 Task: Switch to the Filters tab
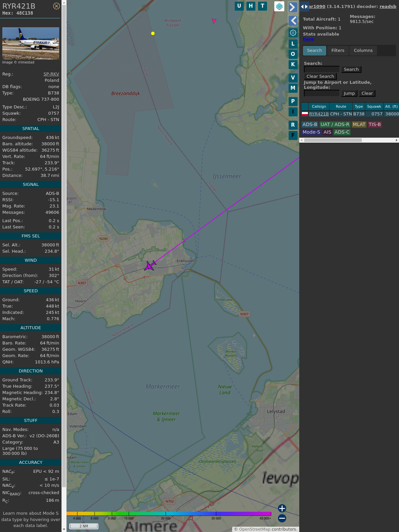[x=337, y=51]
